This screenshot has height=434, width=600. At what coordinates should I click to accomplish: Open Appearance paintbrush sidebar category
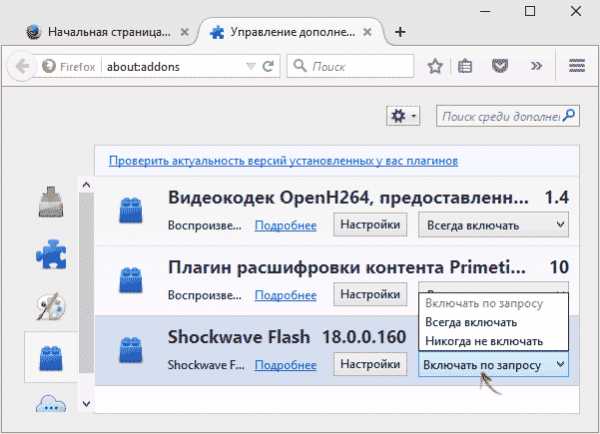tap(51, 306)
